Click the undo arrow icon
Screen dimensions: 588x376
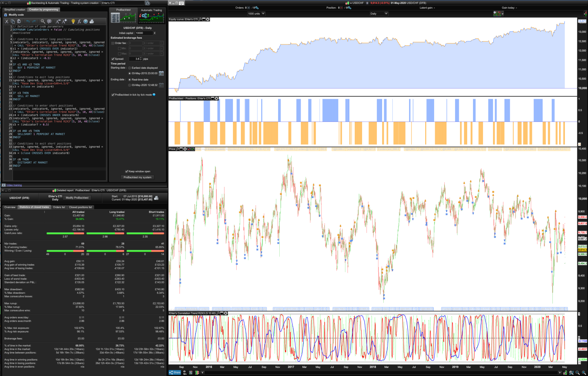pos(28,22)
